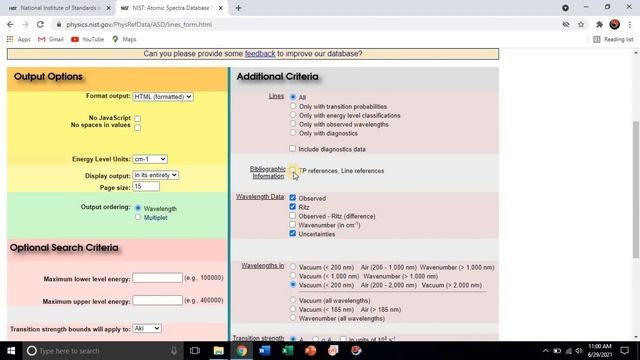The height and width of the screenshot is (360, 640).
Task: Open the notifications action center
Action: (x=624, y=351)
